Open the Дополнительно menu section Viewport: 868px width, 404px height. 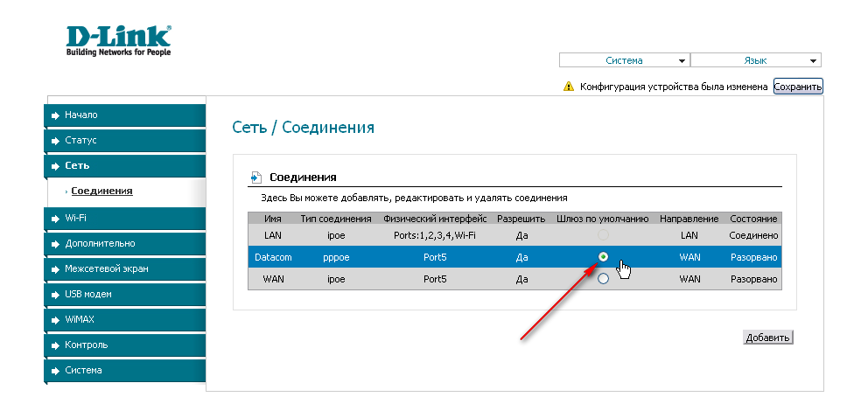[124, 243]
